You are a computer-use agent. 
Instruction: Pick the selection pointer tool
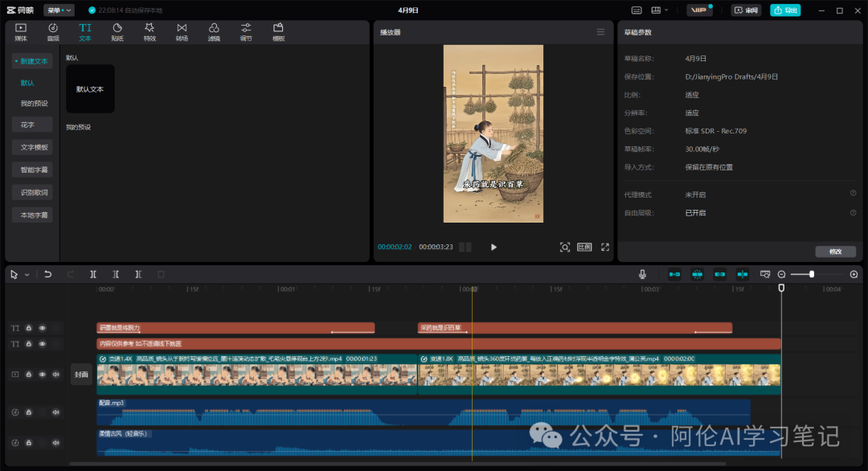14,274
